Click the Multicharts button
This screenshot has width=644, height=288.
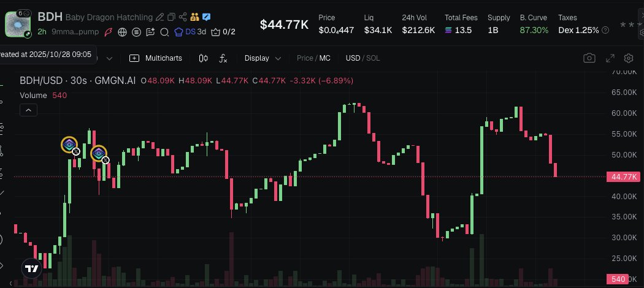pos(156,58)
